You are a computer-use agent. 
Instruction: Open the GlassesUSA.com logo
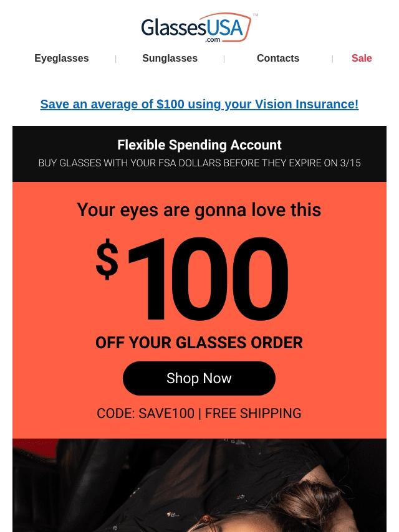[196, 28]
